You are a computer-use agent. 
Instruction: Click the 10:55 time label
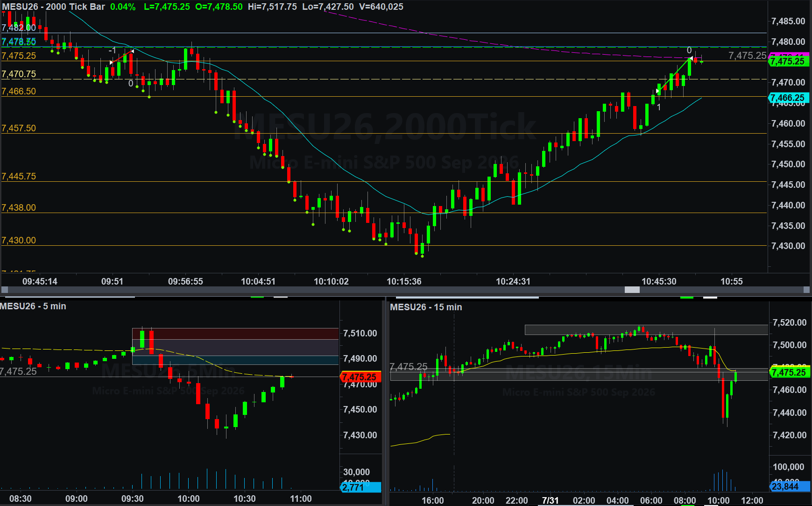pos(732,282)
